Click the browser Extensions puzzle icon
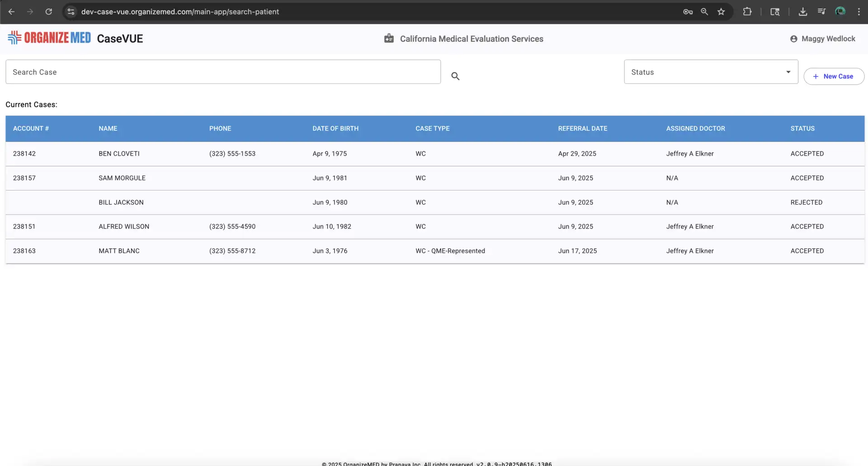 [748, 11]
